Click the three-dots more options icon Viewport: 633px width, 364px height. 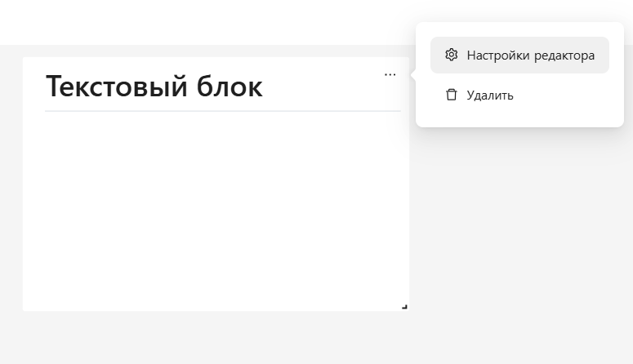point(390,74)
